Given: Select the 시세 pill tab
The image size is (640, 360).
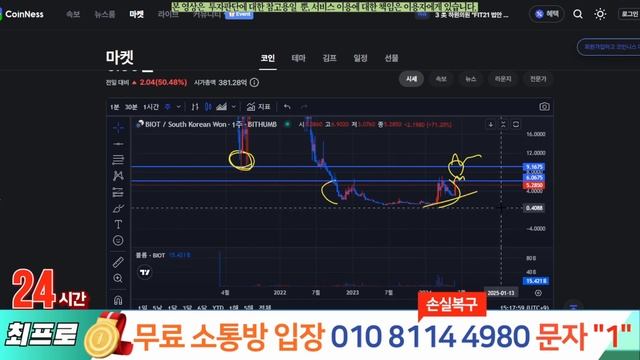Looking at the screenshot, I should 411,79.
